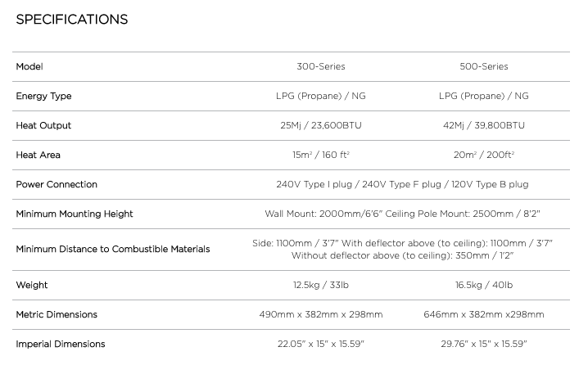
Task: Click the Imperial Dimensions row label
Action: coord(61,344)
